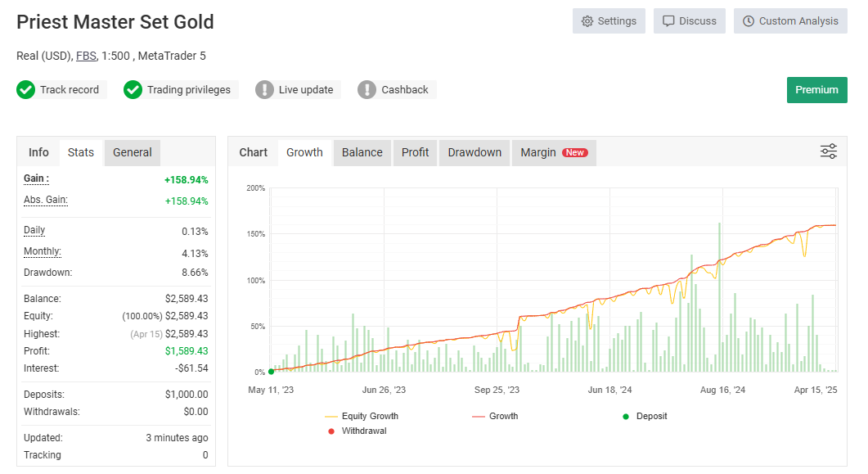Click the green Premium button
This screenshot has width=868, height=474.
[816, 90]
